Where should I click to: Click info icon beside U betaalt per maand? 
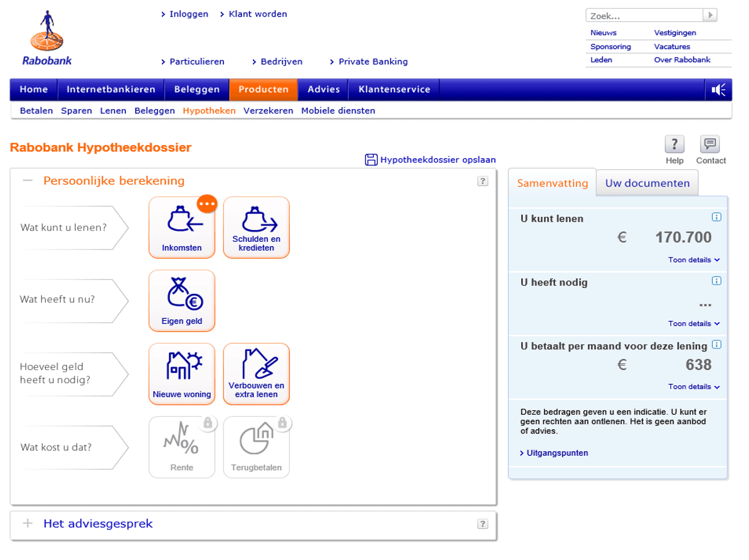click(716, 344)
